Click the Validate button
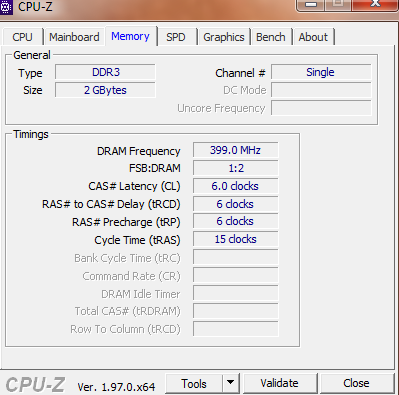Viewport: 399px width, 395px height. [x=279, y=383]
